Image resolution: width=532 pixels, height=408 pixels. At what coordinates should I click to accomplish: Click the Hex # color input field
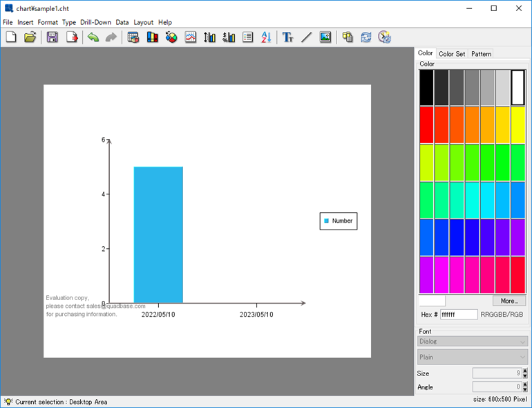(x=459, y=315)
